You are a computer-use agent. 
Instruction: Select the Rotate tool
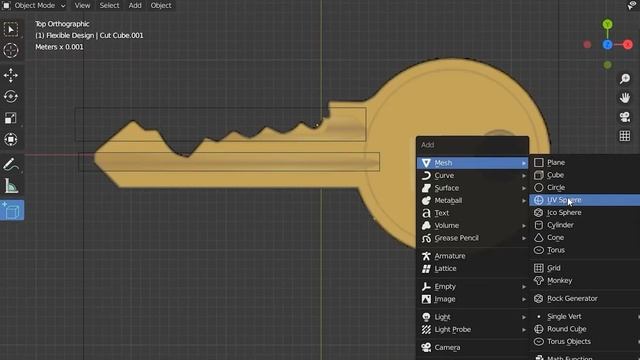pyautogui.click(x=11, y=97)
